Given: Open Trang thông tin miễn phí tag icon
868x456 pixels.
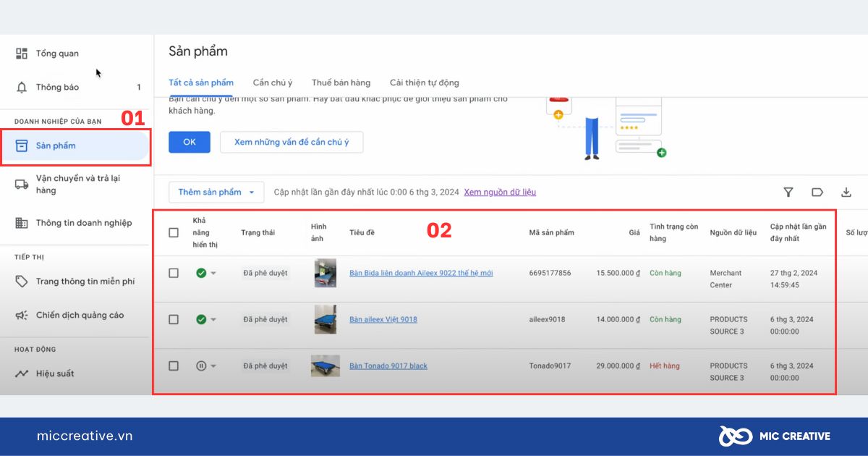Looking at the screenshot, I should point(22,282).
